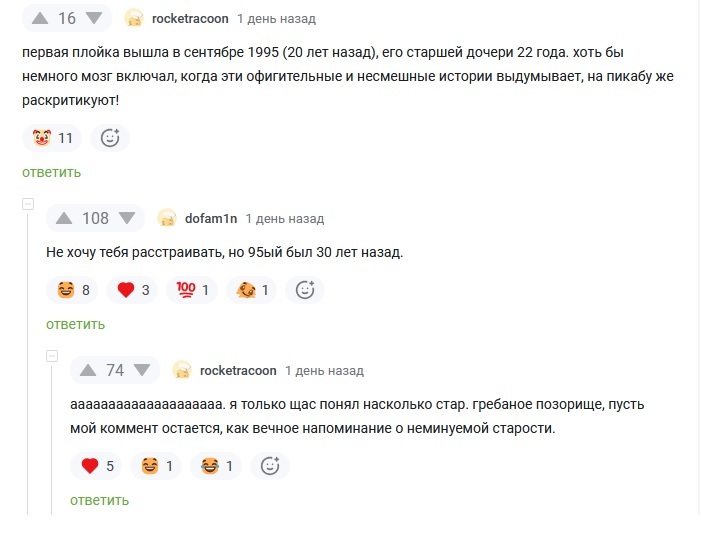Click reply under the top comment
Image resolution: width=701 pixels, height=548 pixels.
(x=51, y=172)
